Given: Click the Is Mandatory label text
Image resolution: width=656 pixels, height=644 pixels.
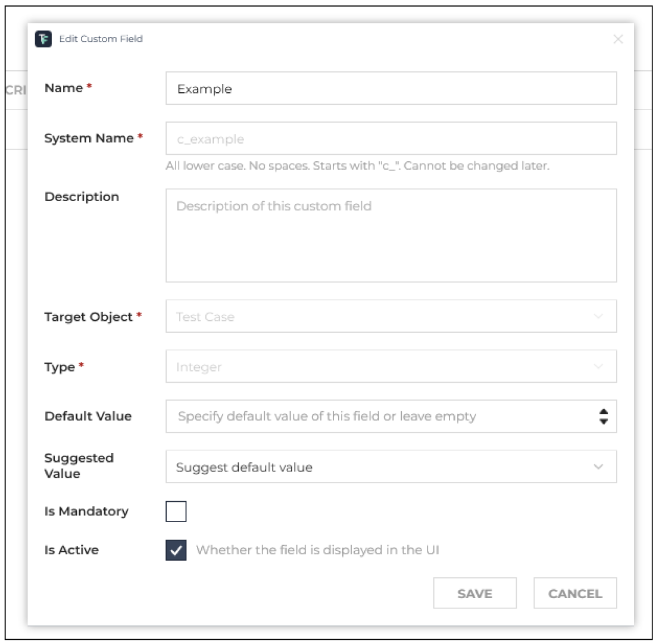Looking at the screenshot, I should 86,511.
